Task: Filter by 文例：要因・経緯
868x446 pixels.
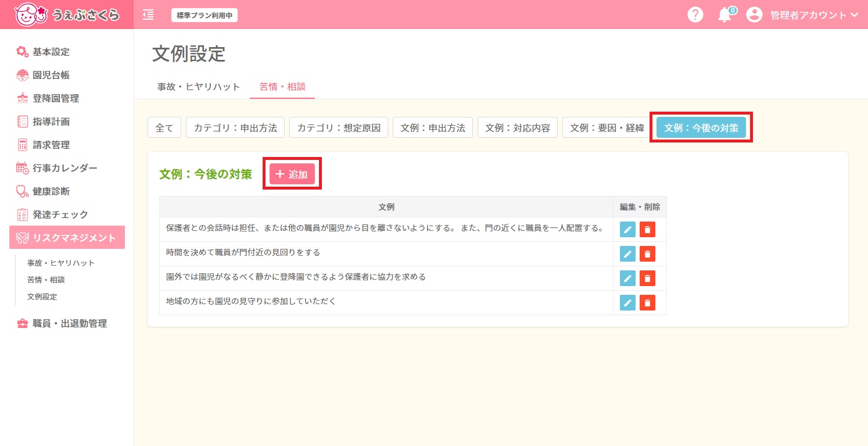Action: [607, 128]
